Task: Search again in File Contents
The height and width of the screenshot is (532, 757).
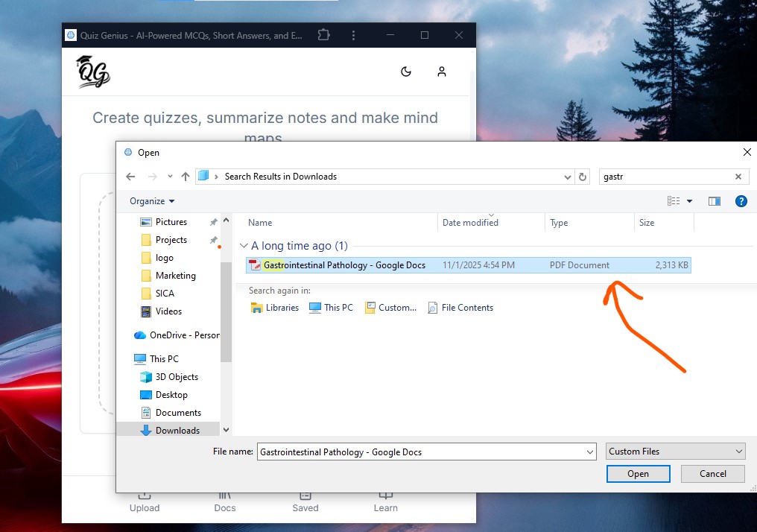Action: pos(460,308)
